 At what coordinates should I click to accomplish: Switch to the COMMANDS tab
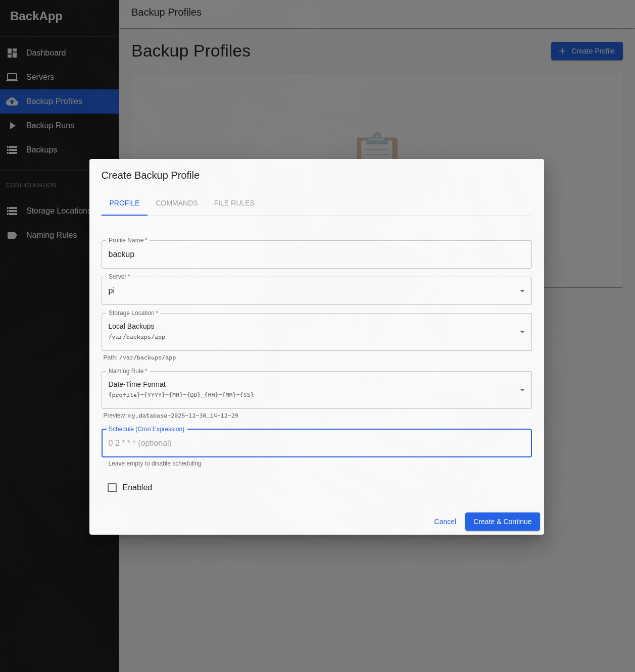click(x=177, y=203)
